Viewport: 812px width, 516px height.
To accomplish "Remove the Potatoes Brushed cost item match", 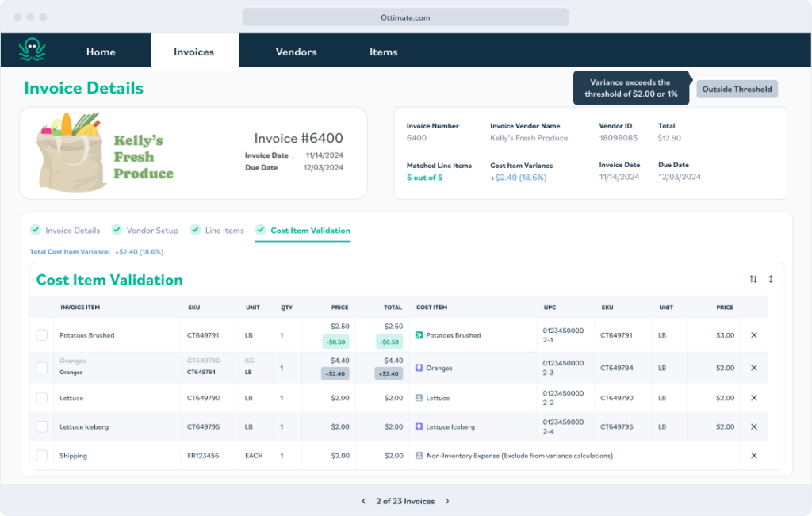I will 754,335.
